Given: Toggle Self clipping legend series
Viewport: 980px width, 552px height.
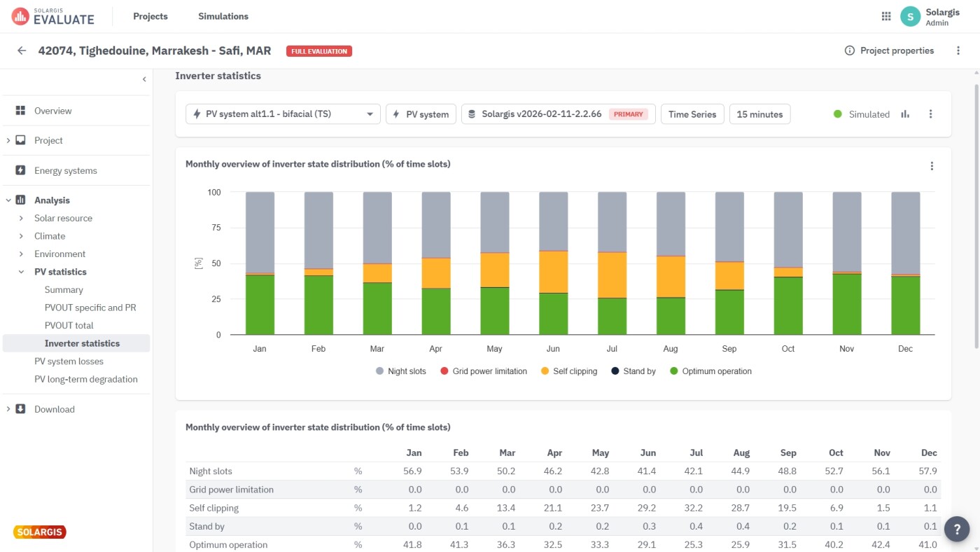Looking at the screenshot, I should [568, 371].
